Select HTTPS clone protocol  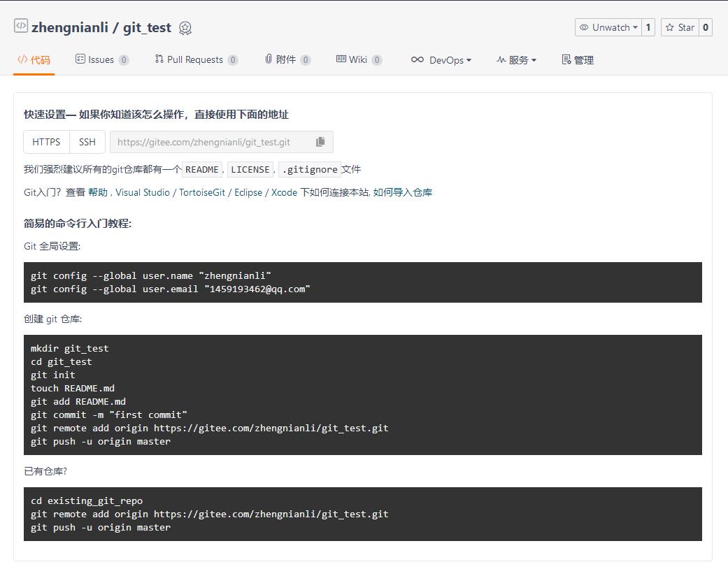tap(46, 142)
